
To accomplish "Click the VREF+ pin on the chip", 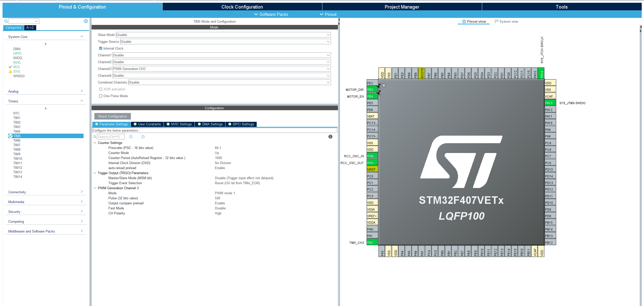I will pyautogui.click(x=372, y=216).
